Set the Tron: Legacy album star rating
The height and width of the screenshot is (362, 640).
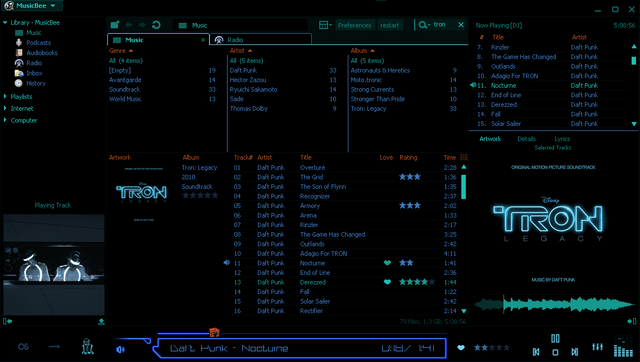[200, 196]
